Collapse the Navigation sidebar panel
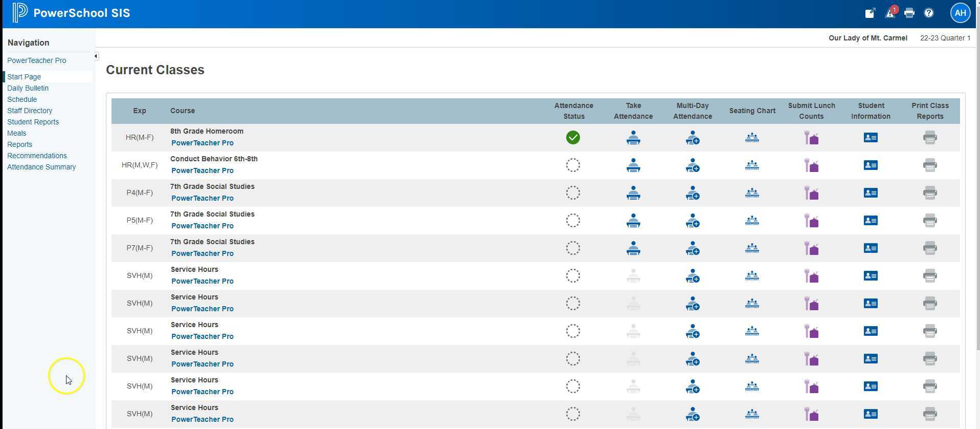 [x=96, y=56]
